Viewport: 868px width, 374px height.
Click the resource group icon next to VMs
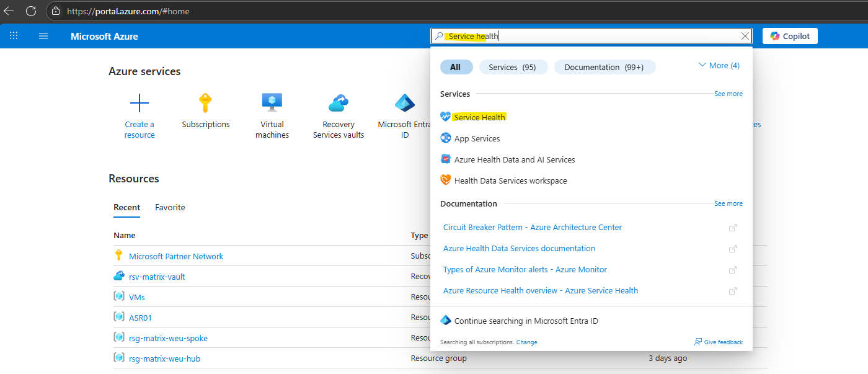119,296
